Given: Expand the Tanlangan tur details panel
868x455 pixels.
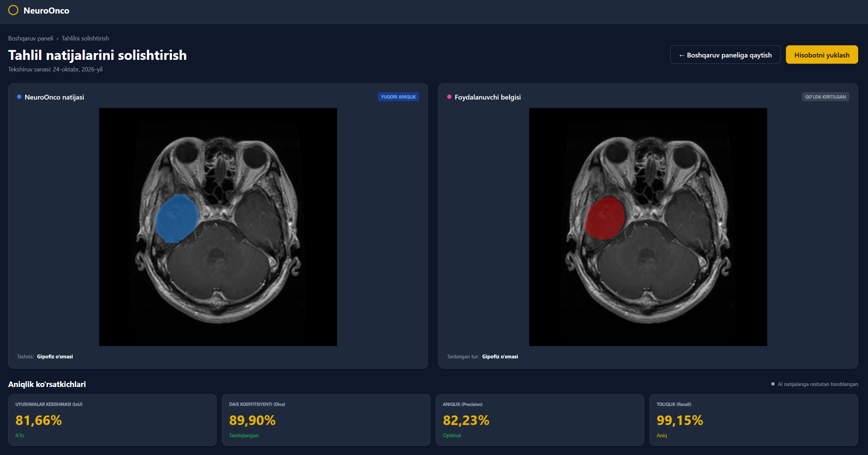Looking at the screenshot, I should click(x=483, y=357).
